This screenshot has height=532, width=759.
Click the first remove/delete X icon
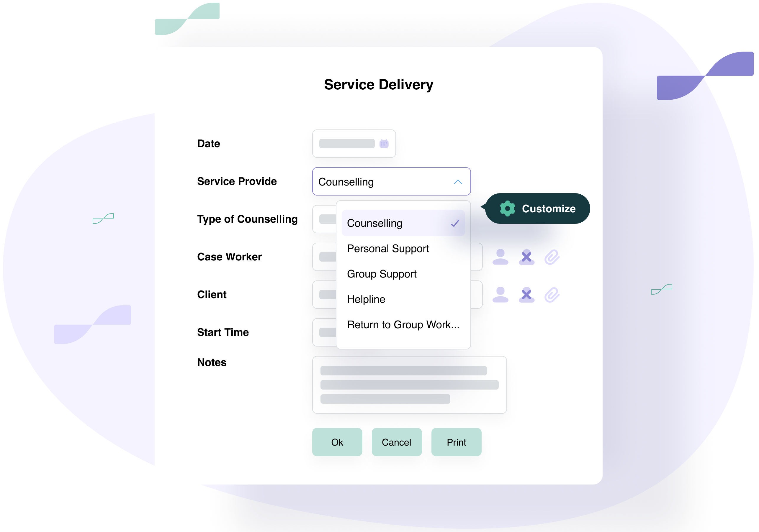(x=526, y=258)
